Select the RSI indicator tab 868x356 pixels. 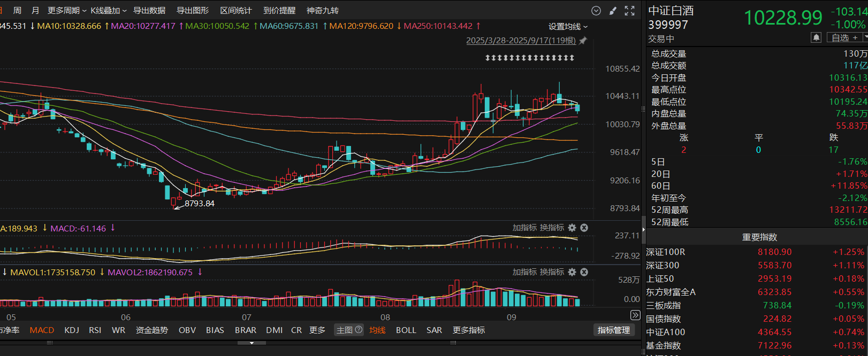tap(95, 330)
